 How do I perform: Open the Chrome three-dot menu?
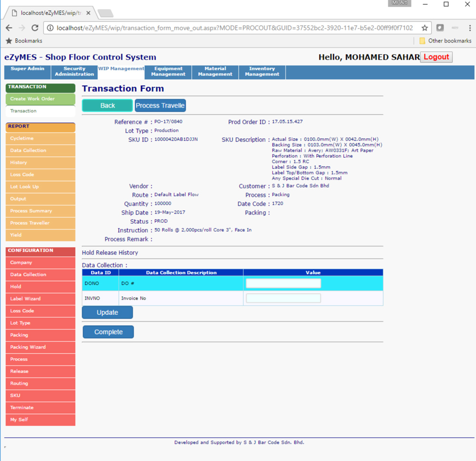pos(470,28)
